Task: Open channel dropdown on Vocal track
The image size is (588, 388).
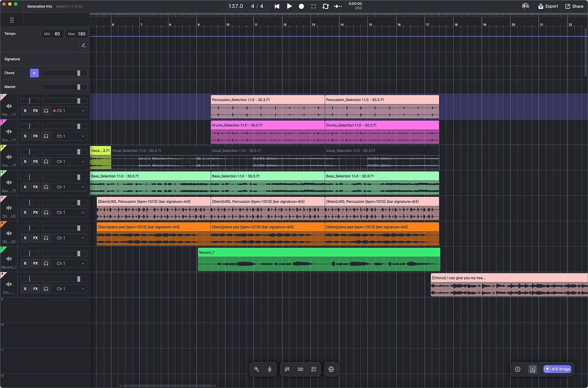Action: coord(69,161)
